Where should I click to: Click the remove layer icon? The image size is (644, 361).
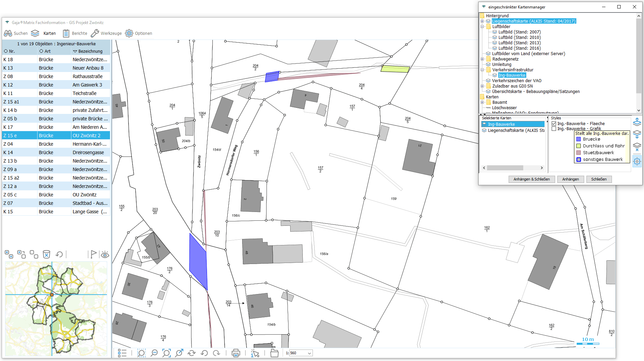637,147
